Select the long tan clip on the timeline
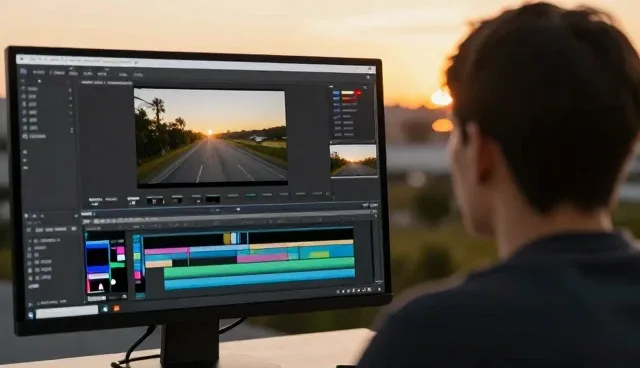The width and height of the screenshot is (640, 368). (301, 245)
